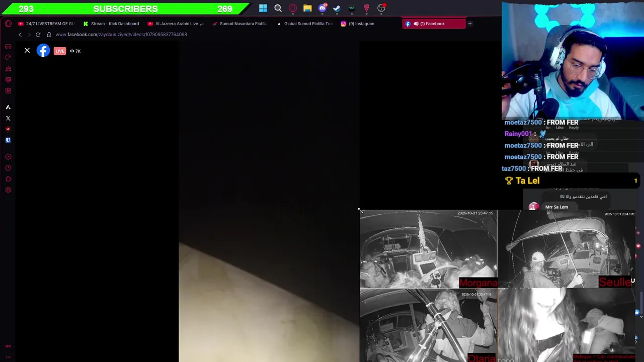Select the (1) Facebook tab
The height and width of the screenshot is (362, 644).
click(434, 24)
